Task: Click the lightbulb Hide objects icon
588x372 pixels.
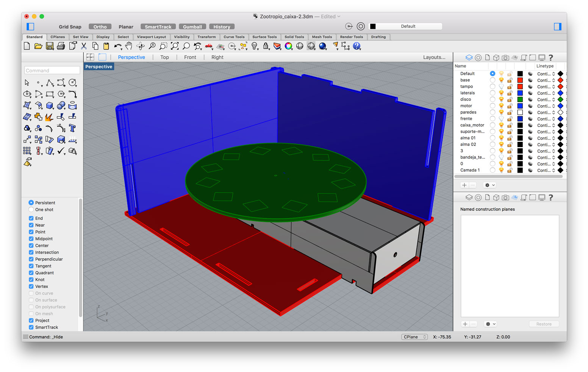Action: click(x=255, y=46)
